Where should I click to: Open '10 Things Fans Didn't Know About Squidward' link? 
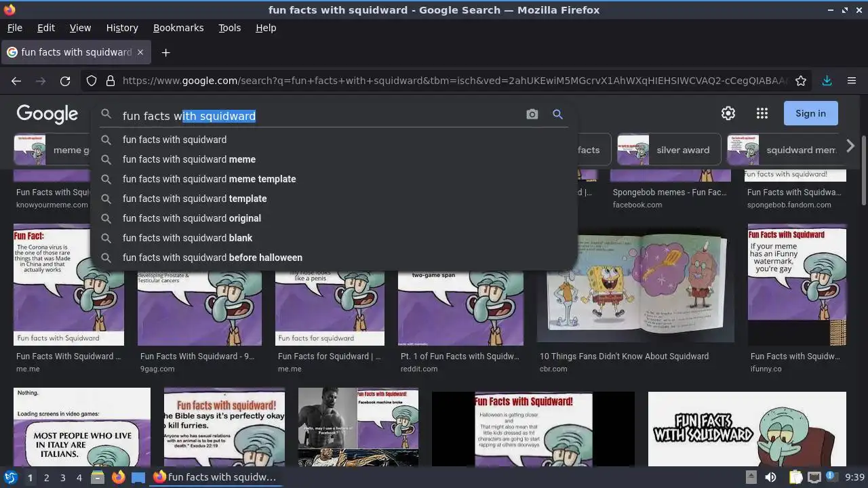pyautogui.click(x=624, y=357)
